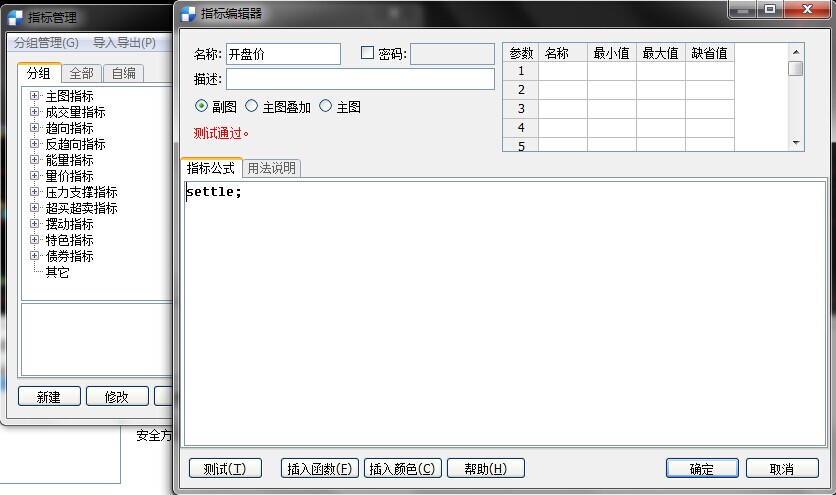
Task: Enable the 密码 checkbox
Action: point(367,53)
